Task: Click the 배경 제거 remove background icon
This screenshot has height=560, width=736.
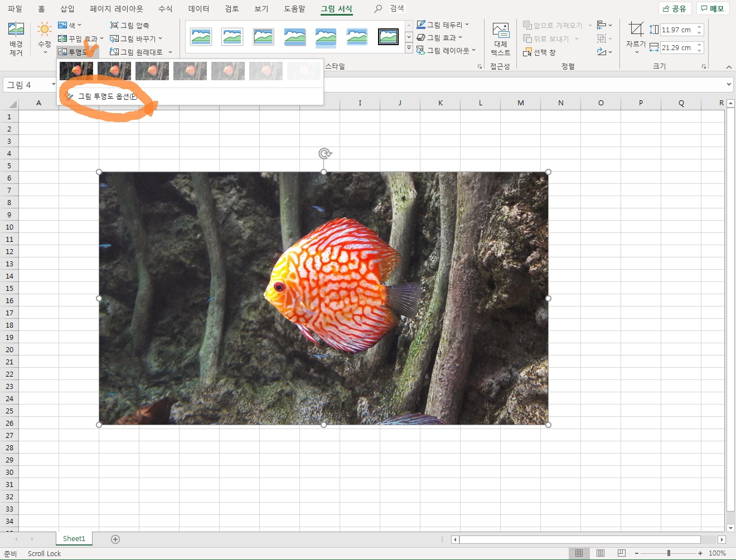Action: click(16, 39)
